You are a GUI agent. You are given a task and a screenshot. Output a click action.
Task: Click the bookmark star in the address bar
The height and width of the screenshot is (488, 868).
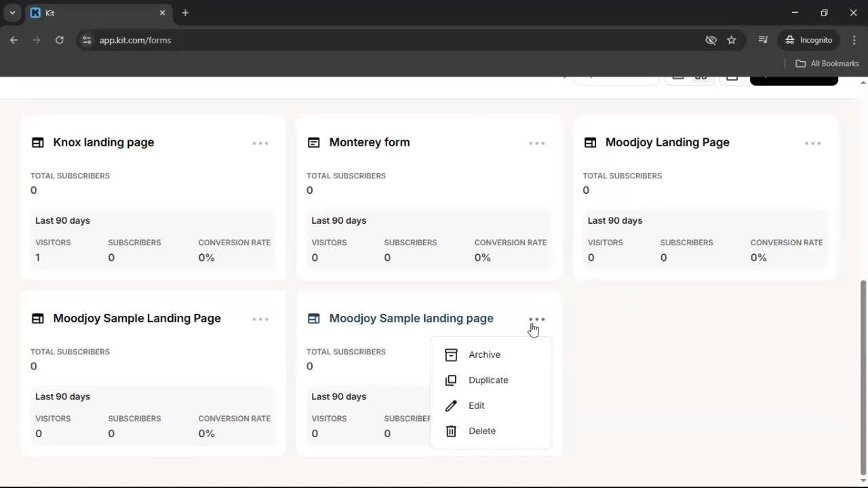[732, 40]
